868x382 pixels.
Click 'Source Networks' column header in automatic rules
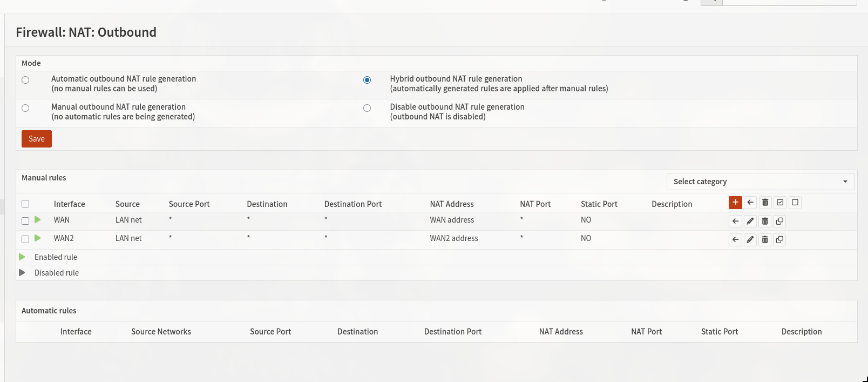[161, 332]
